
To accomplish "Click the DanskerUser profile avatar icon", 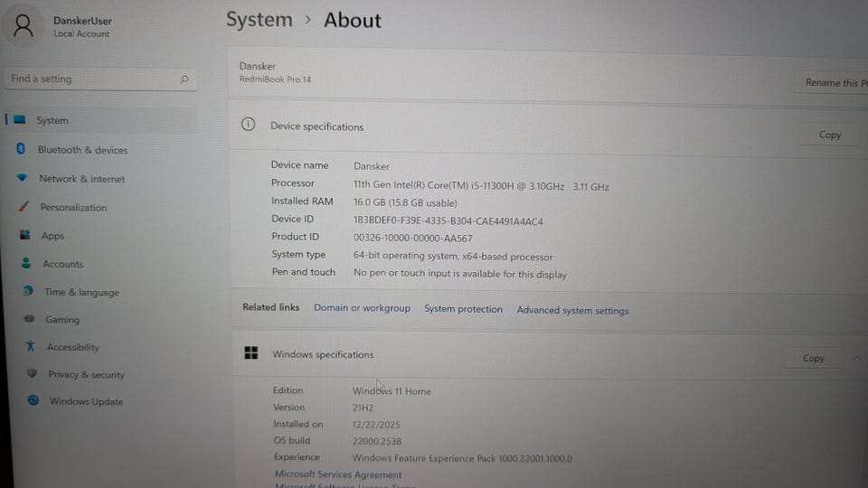I will point(24,26).
